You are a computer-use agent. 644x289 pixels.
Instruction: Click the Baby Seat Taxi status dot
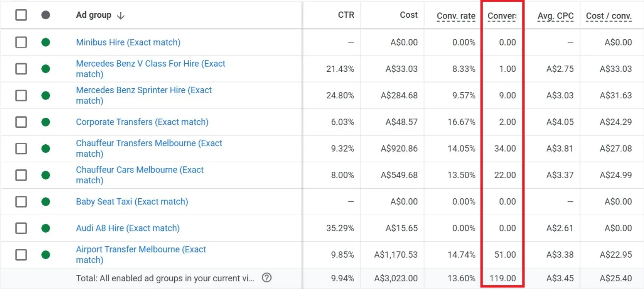[x=45, y=202]
